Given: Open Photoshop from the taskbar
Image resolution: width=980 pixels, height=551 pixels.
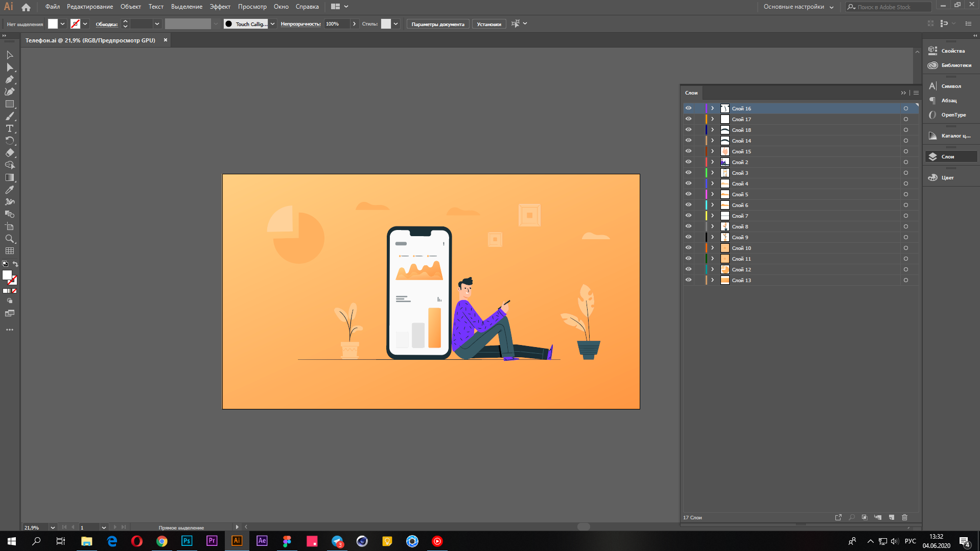Looking at the screenshot, I should tap(186, 541).
